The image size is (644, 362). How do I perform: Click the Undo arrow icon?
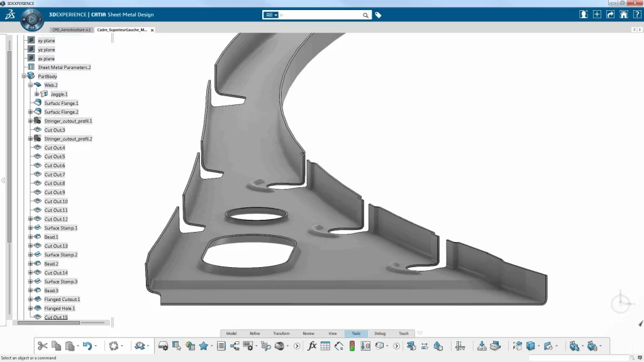coord(89,346)
